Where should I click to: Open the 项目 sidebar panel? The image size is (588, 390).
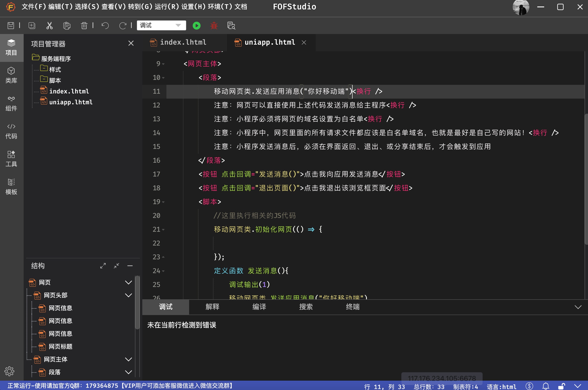[11, 48]
